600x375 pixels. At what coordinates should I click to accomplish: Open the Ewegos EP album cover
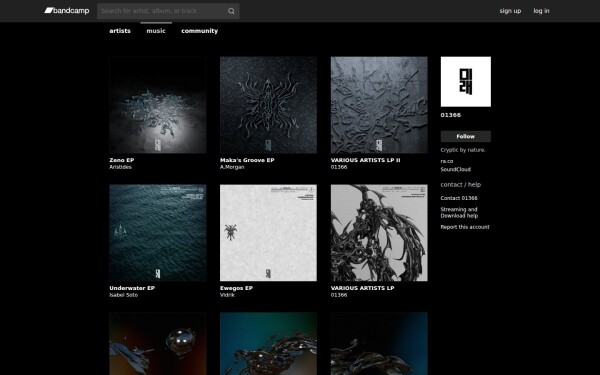pyautogui.click(x=268, y=233)
